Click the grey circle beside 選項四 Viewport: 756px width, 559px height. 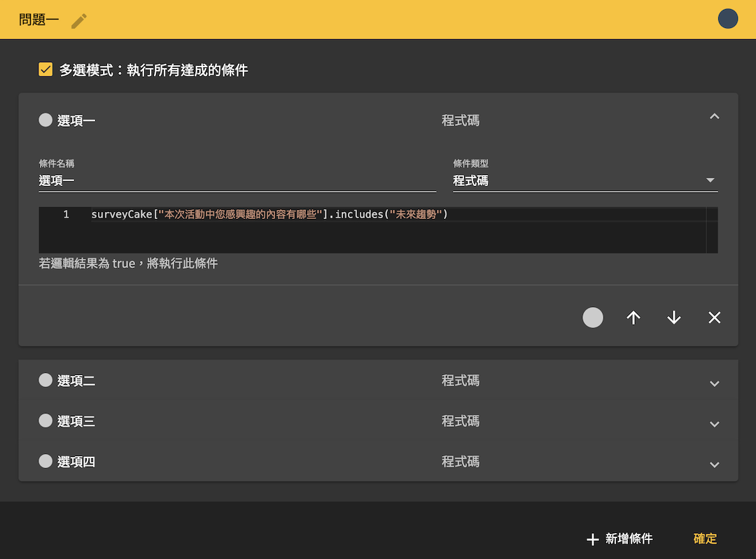[45, 461]
